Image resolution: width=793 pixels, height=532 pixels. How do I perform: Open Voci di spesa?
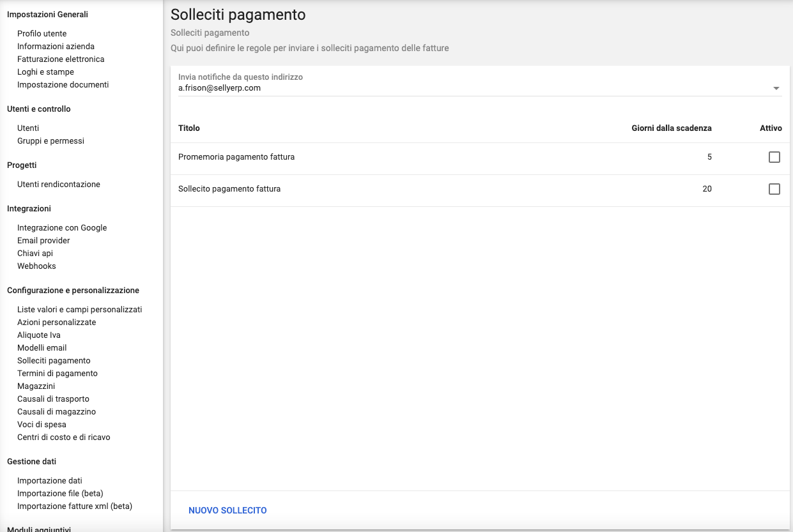point(42,424)
